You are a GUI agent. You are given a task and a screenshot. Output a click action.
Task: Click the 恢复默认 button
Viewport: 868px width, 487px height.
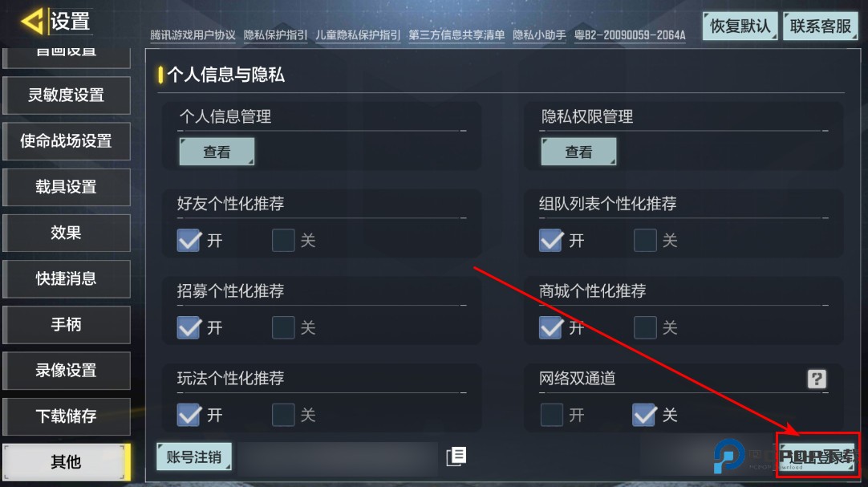(x=740, y=26)
